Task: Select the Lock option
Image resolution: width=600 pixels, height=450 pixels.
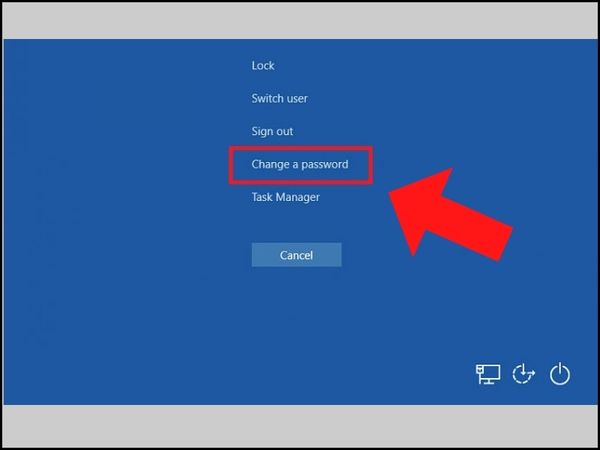Action: (263, 66)
